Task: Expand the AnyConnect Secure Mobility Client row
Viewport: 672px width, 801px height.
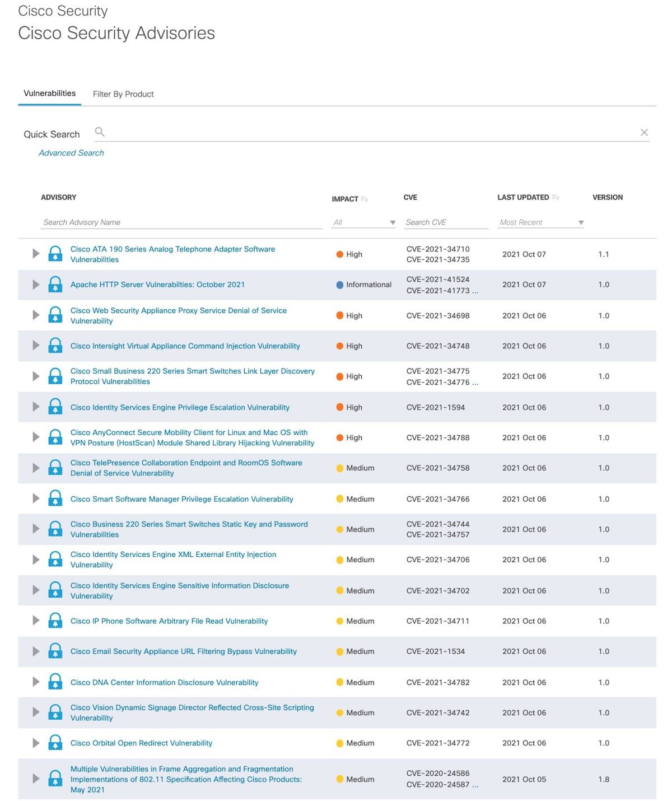Action: 36,437
